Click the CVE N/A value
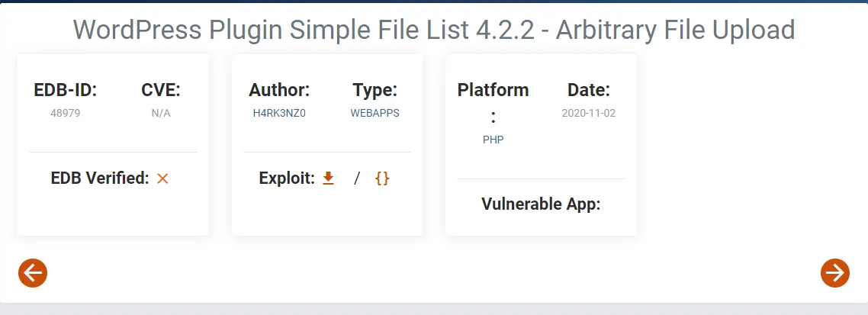Screen dimensions: 868x315 (161, 113)
